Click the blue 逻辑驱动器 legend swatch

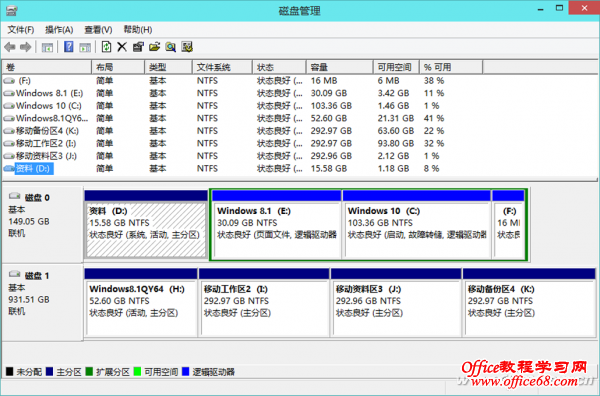(x=186, y=371)
